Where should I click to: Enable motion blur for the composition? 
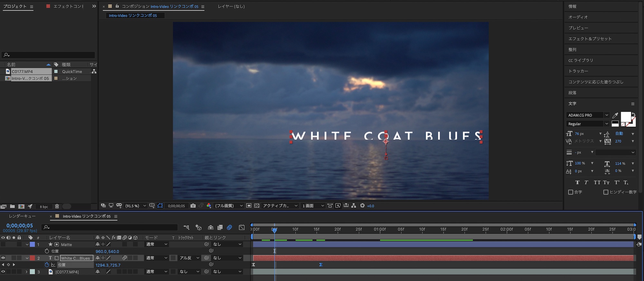click(229, 228)
